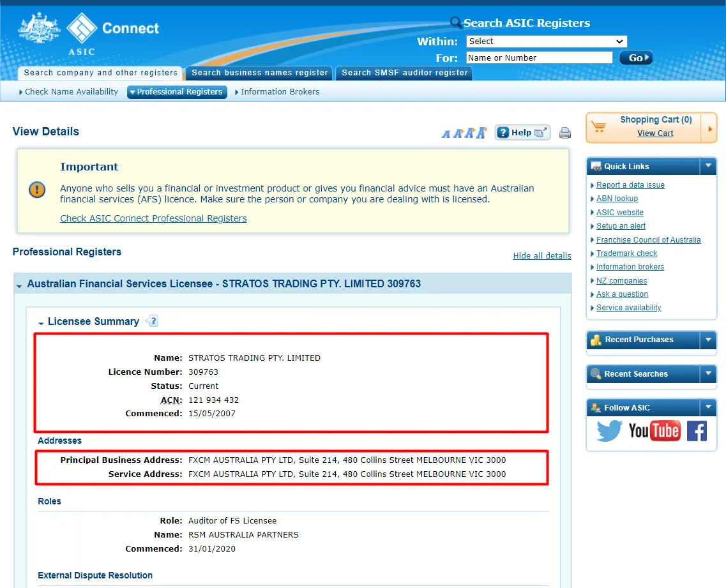Click the smallest font size A icon
Viewport: 726px width, 588px height.
446,134
